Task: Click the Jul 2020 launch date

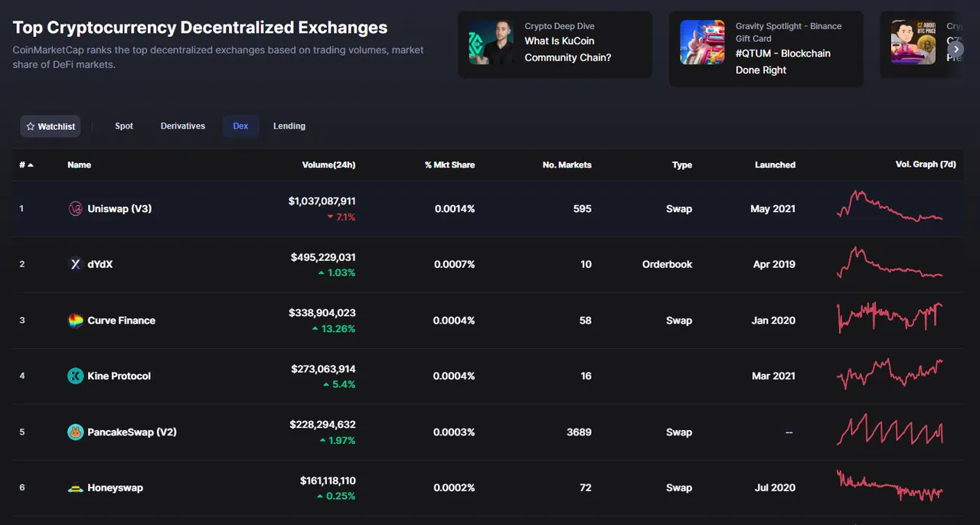Action: [x=775, y=487]
